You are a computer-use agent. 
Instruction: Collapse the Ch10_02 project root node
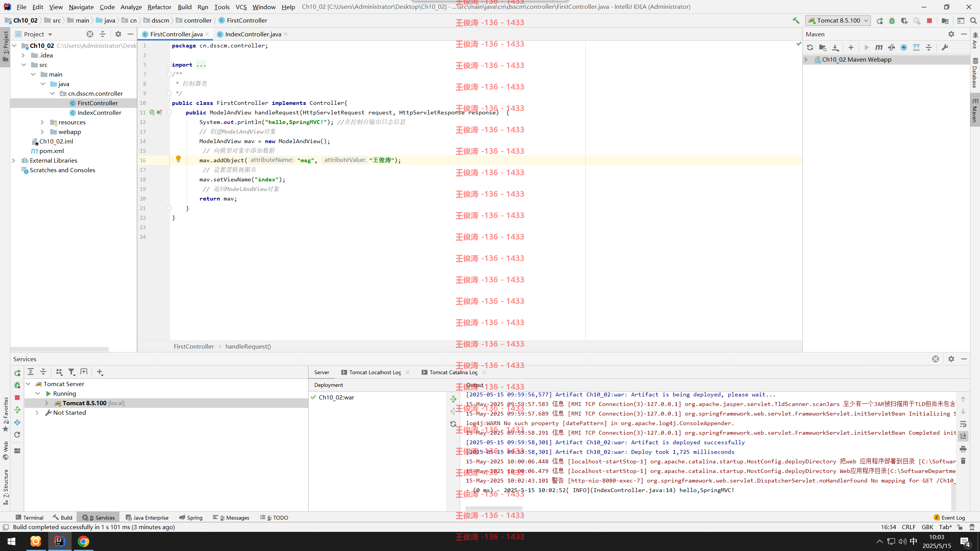tap(15, 46)
